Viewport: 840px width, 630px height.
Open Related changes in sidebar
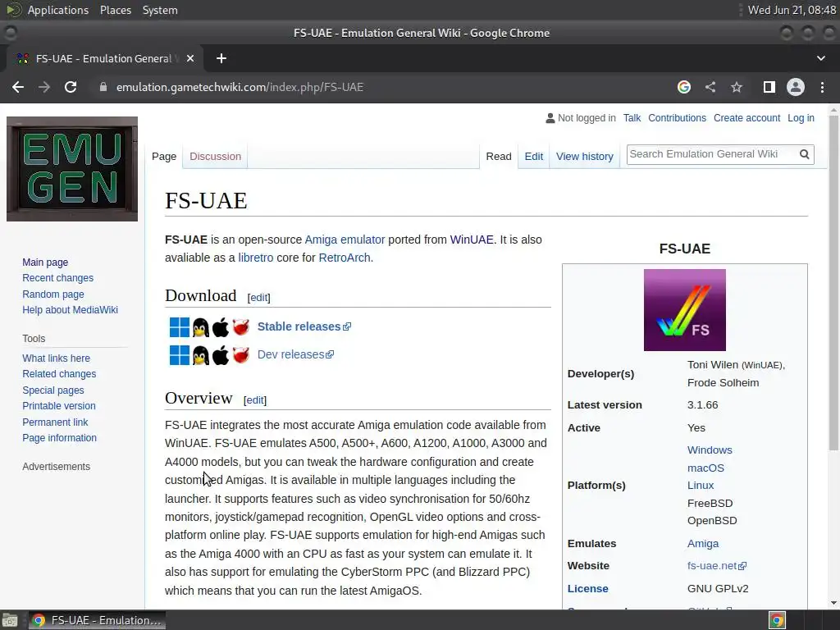[x=59, y=374]
